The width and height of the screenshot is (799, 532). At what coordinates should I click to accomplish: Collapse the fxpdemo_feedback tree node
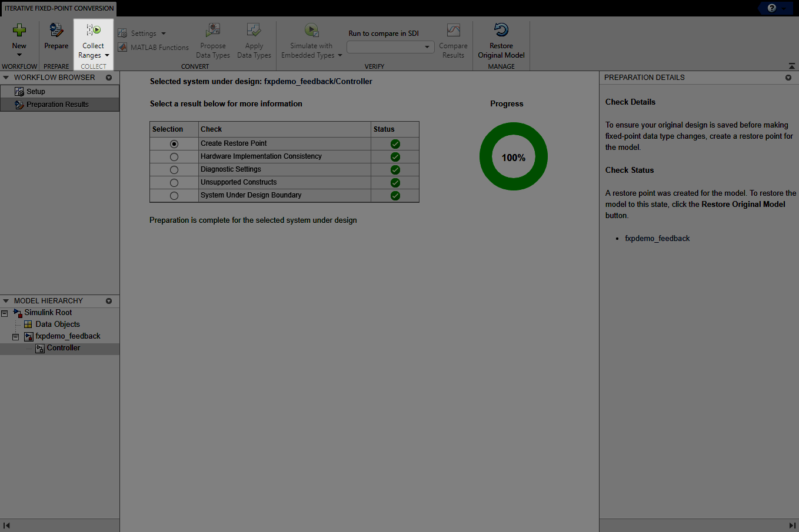[x=15, y=336]
